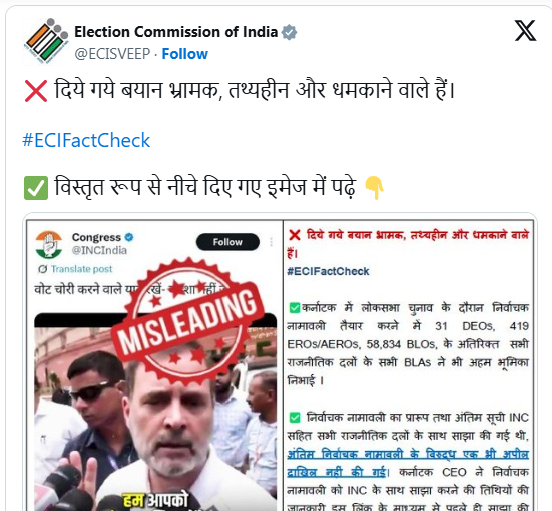Click the pointing down hand emoji
552x511 pixels.
click(374, 188)
